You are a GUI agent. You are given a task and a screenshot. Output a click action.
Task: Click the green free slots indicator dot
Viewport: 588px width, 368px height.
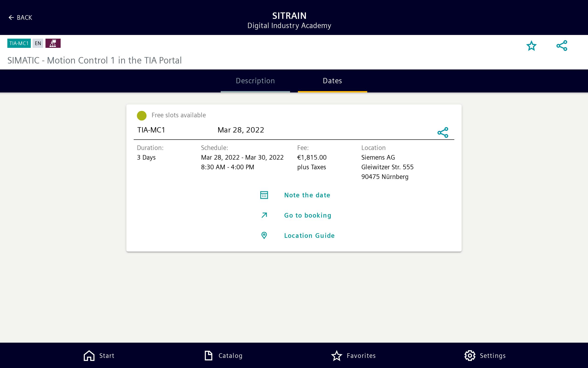point(142,116)
